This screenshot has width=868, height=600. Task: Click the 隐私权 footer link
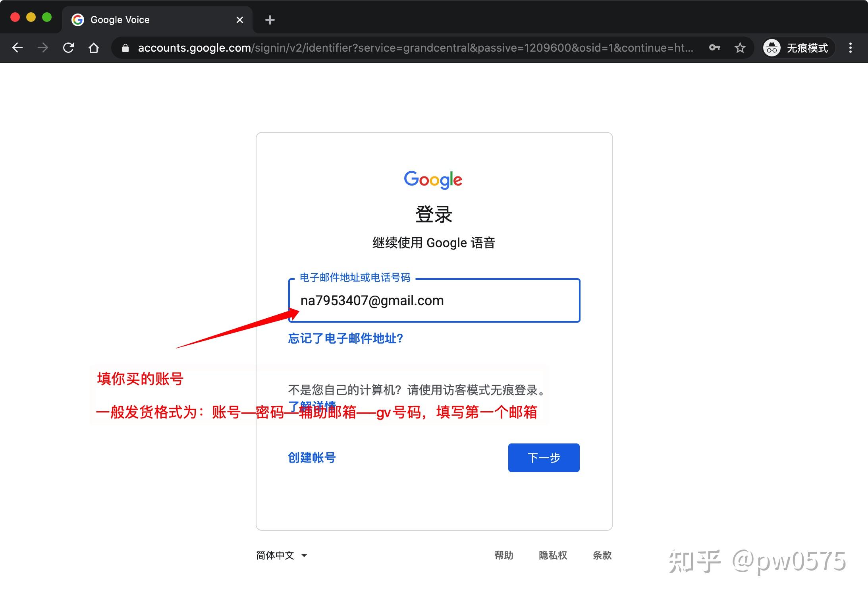pyautogui.click(x=553, y=555)
